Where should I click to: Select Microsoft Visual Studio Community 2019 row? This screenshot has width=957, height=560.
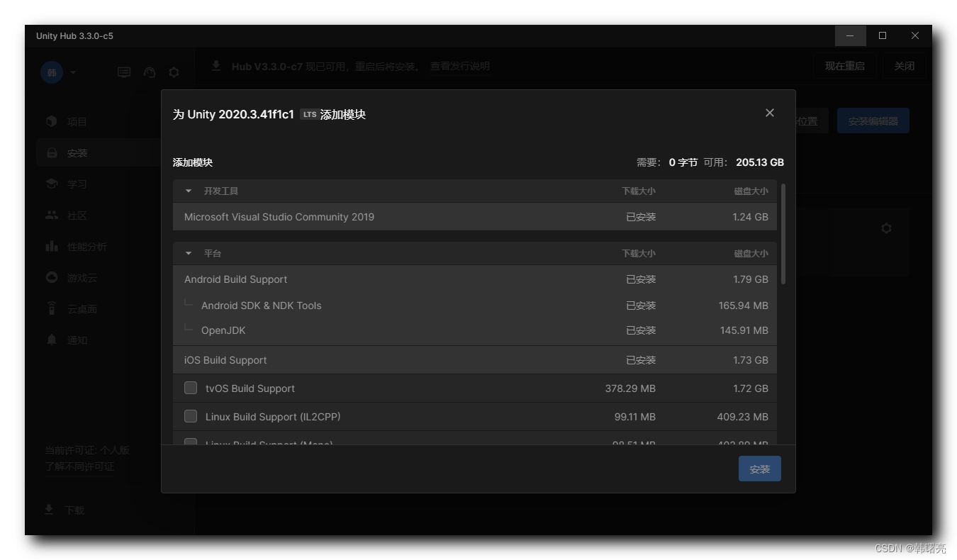475,217
